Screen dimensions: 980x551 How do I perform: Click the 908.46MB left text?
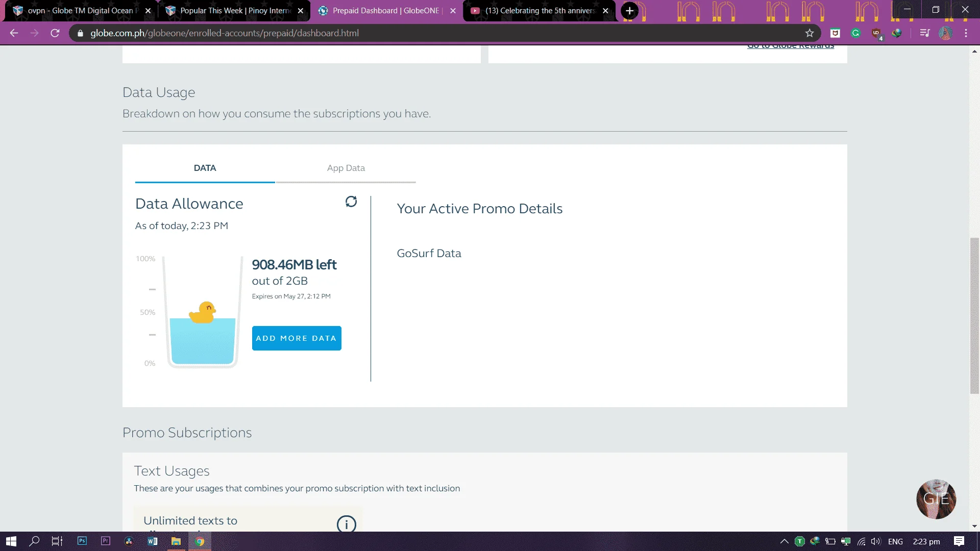(x=294, y=265)
